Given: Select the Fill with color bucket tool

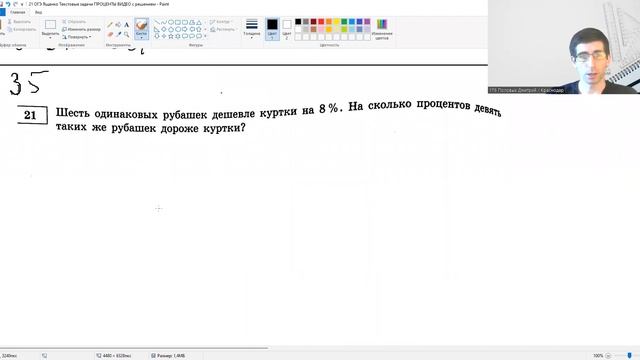Looking at the screenshot, I should coord(118,24).
